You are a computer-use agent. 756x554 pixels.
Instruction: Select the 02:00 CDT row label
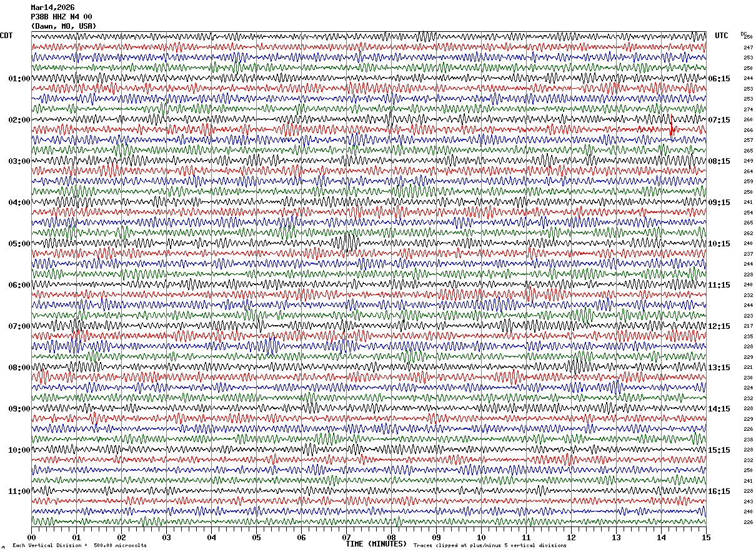pos(19,120)
